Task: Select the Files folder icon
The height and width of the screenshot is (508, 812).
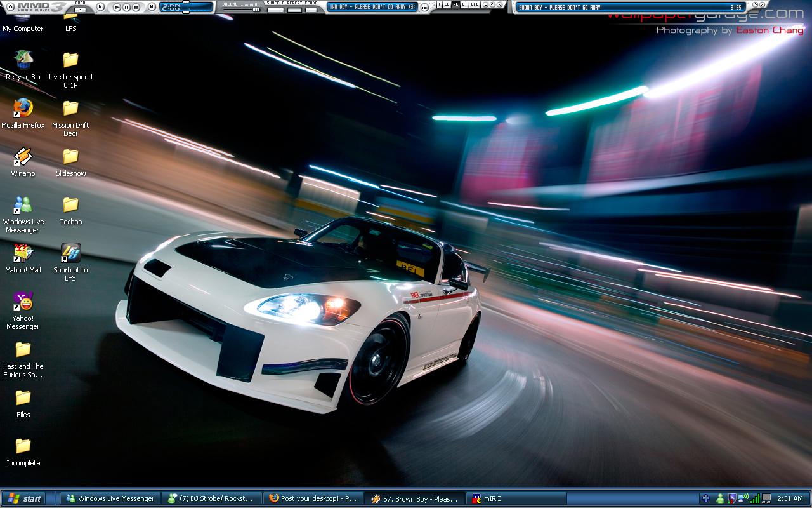Action: coord(23,403)
